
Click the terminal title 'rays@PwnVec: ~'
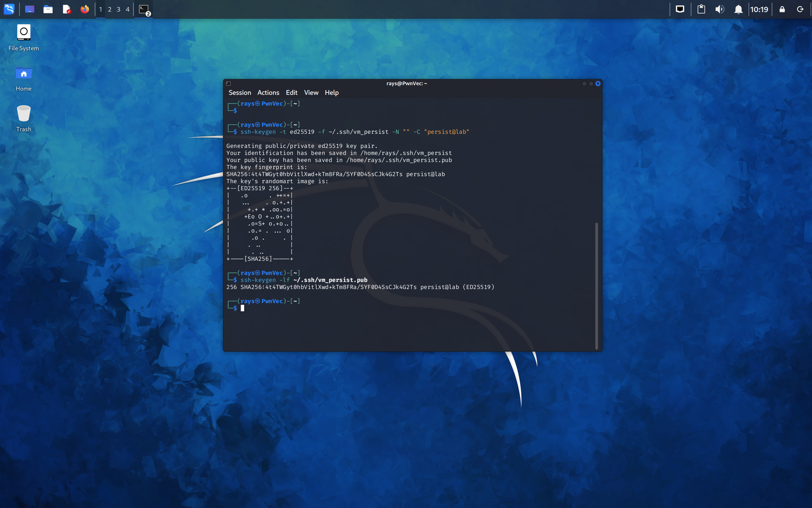pyautogui.click(x=407, y=83)
